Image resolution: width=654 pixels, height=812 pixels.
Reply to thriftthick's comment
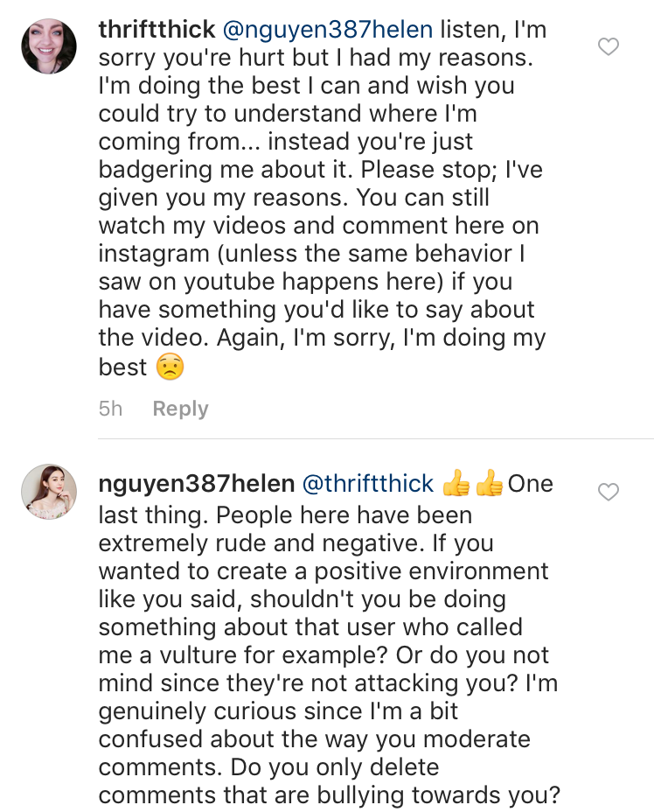click(180, 409)
